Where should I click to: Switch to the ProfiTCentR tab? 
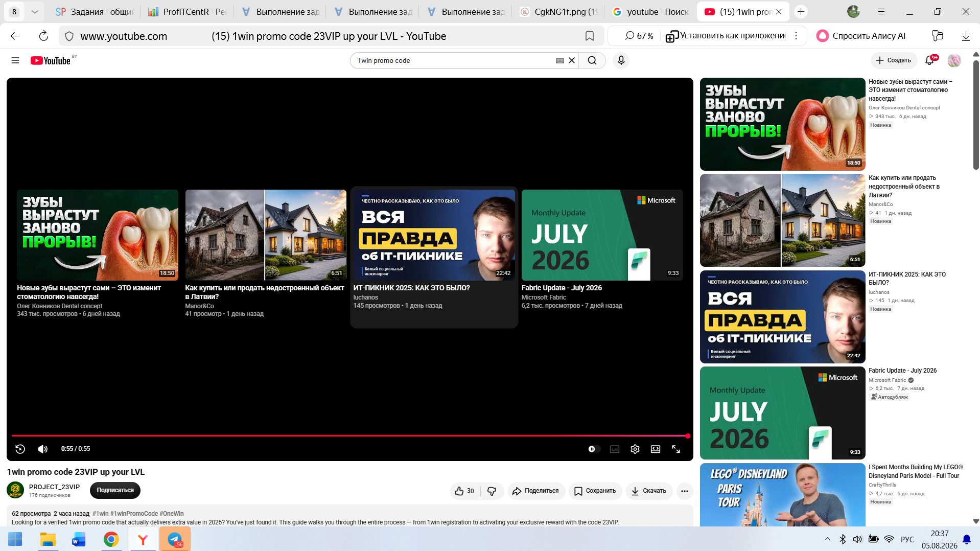[187, 11]
